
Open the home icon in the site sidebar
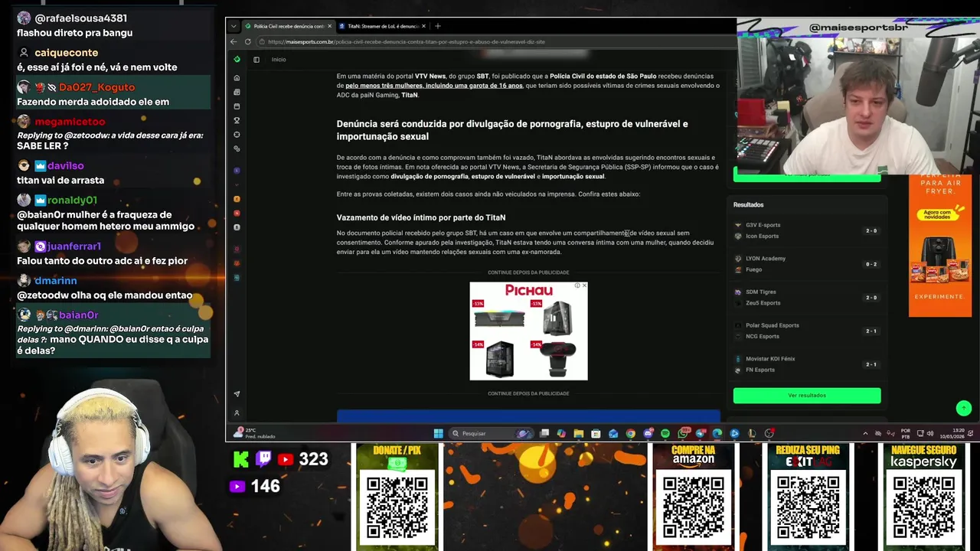point(237,78)
